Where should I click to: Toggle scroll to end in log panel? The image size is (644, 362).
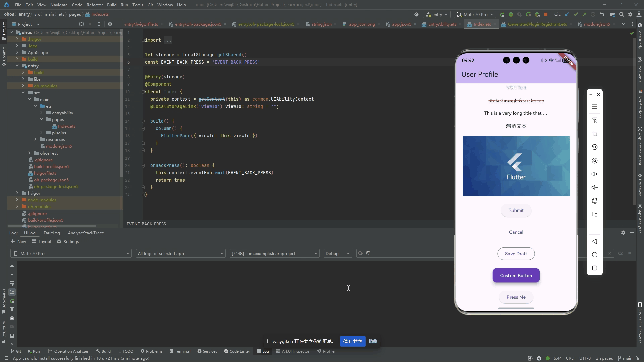tap(12, 292)
